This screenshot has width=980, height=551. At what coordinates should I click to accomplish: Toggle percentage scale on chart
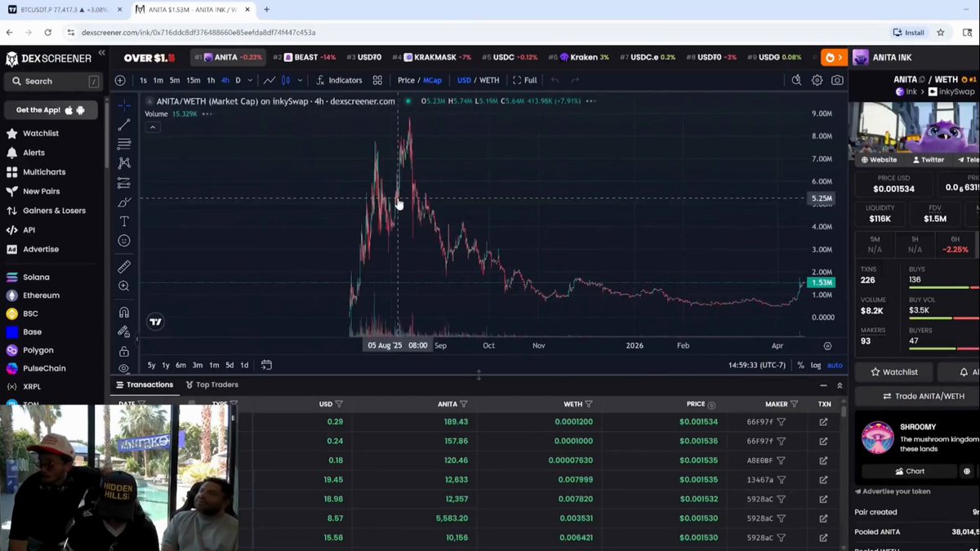(x=800, y=366)
